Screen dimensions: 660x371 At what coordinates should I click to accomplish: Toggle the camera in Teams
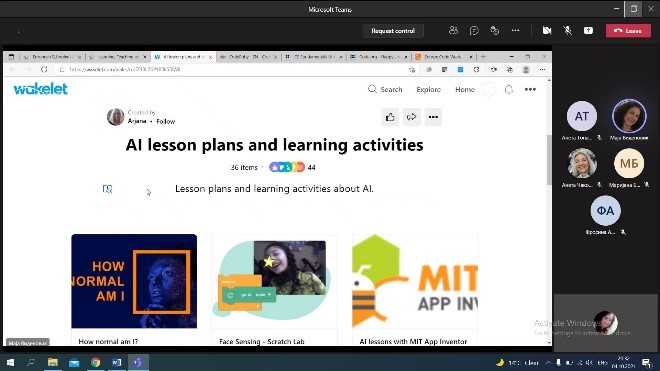tap(547, 30)
